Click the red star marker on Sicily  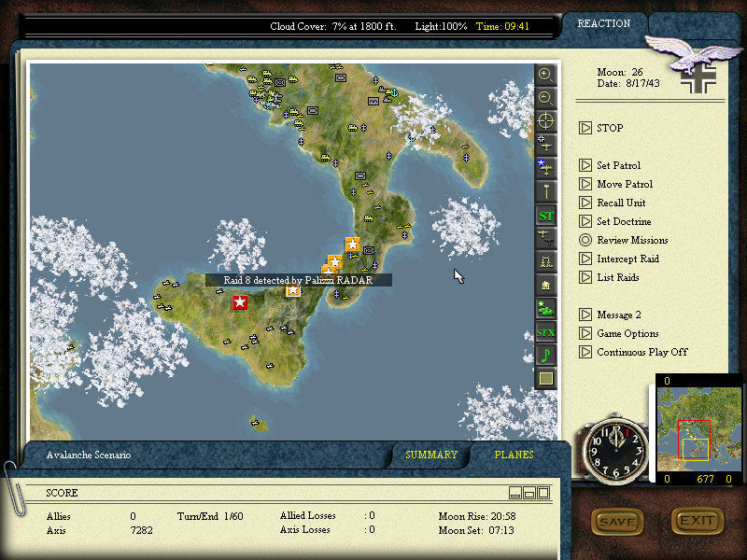[240, 301]
